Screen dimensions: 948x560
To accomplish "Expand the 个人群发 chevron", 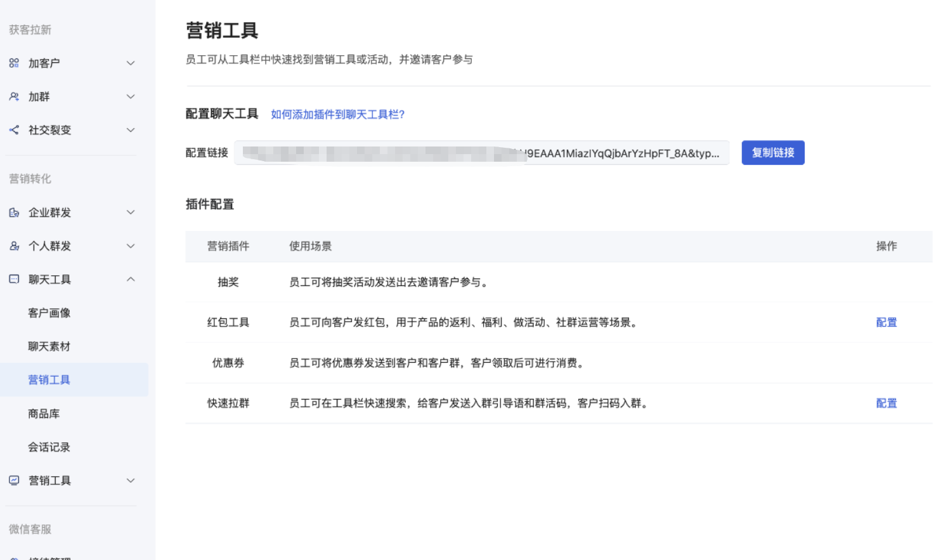I will [131, 246].
